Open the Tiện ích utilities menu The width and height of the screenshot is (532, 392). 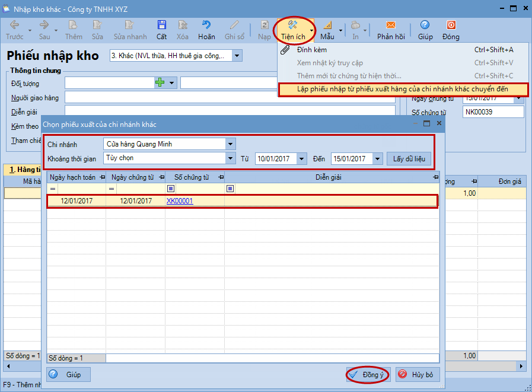tap(294, 29)
